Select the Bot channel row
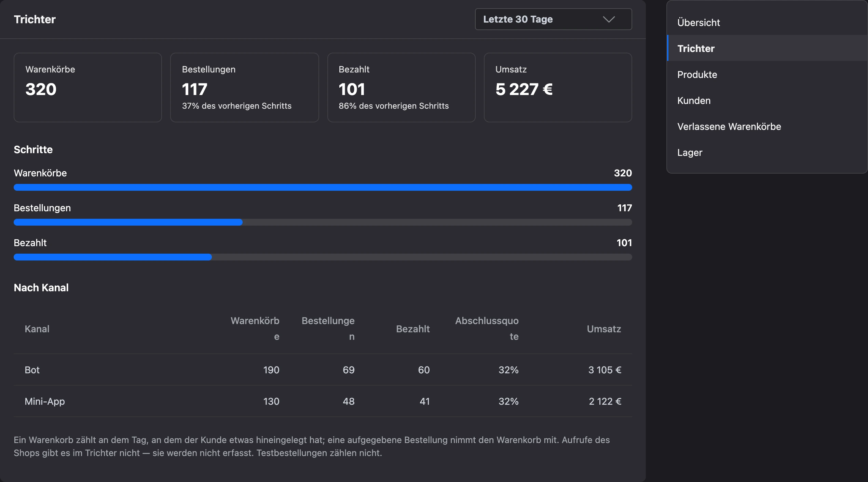868x482 pixels. point(323,370)
